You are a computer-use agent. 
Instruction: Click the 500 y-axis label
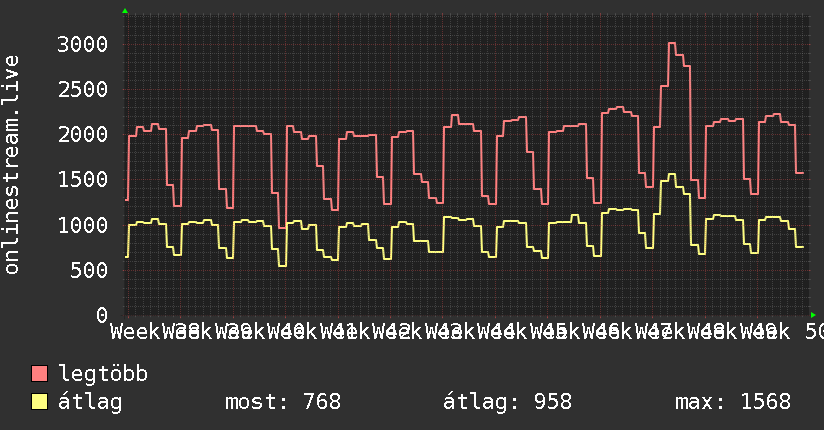click(89, 270)
